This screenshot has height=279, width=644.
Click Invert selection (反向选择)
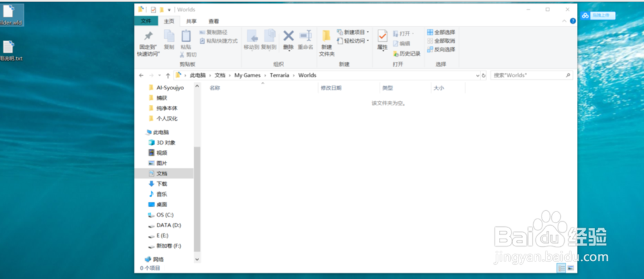[440, 49]
